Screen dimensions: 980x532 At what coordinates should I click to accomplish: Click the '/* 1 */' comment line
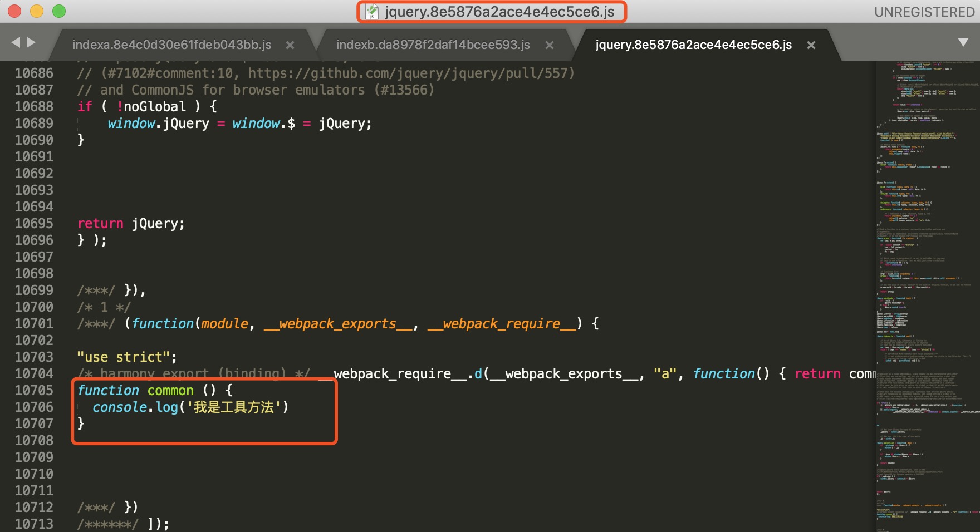pyautogui.click(x=104, y=307)
